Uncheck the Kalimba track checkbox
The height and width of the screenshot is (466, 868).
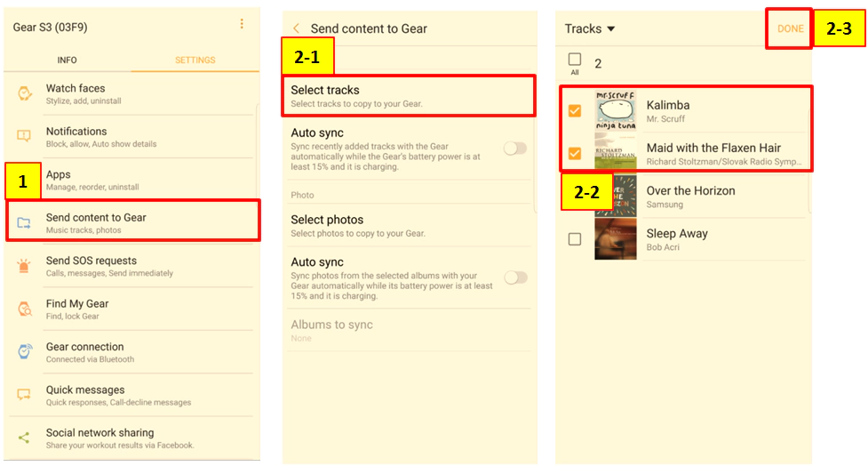[575, 111]
